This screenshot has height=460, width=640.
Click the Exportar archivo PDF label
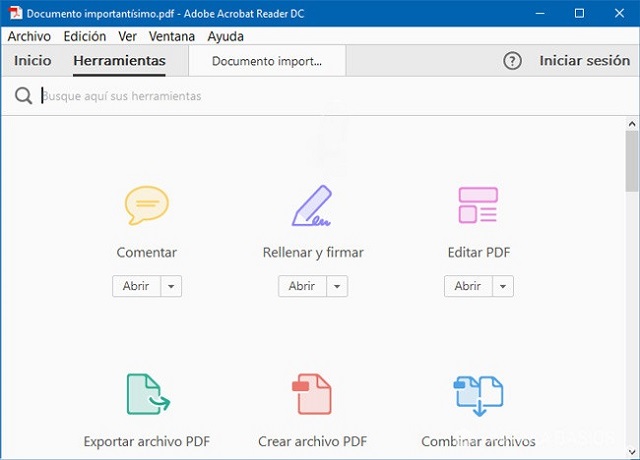147,442
